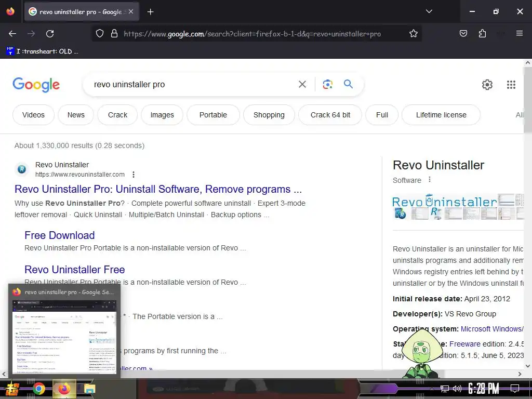Expand the list all tabs arrow

429,11
